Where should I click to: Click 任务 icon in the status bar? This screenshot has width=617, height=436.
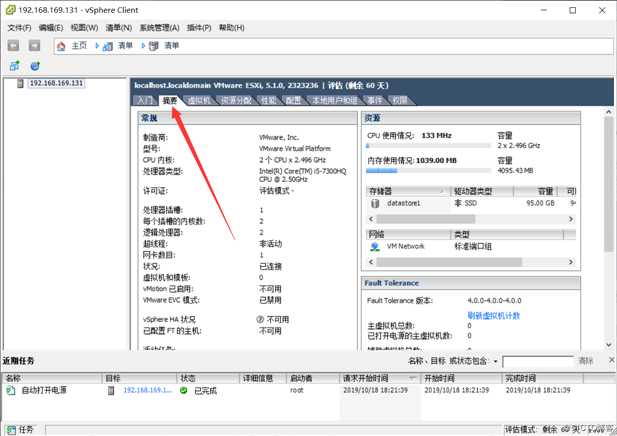11,429
